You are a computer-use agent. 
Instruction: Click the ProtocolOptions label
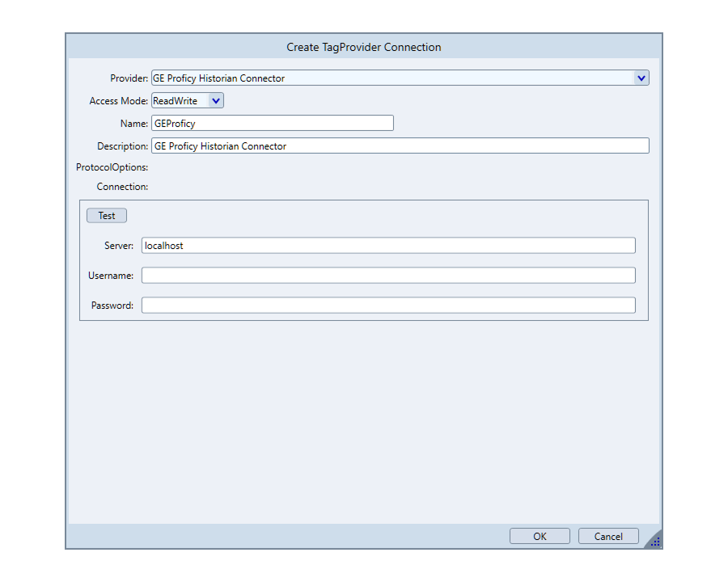click(112, 167)
